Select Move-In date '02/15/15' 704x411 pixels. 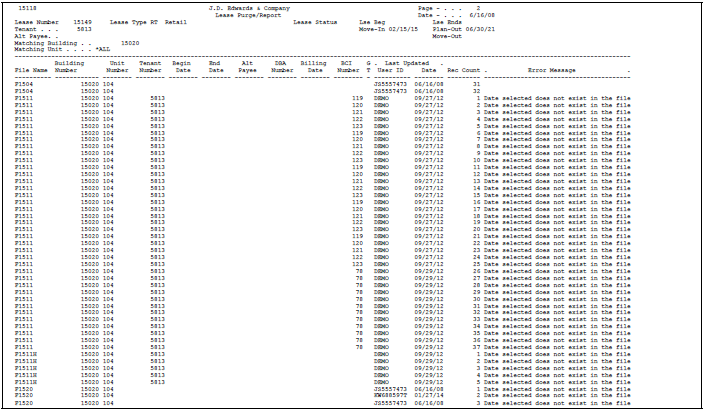(403, 29)
